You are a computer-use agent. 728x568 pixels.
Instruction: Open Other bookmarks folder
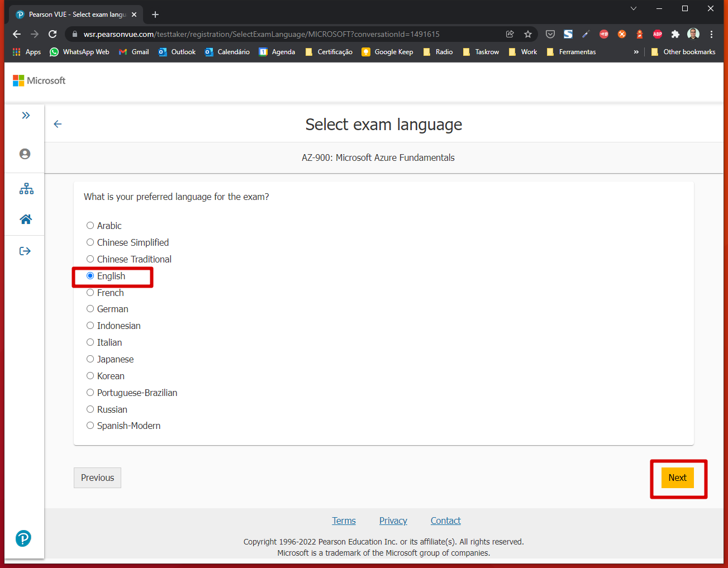point(683,52)
